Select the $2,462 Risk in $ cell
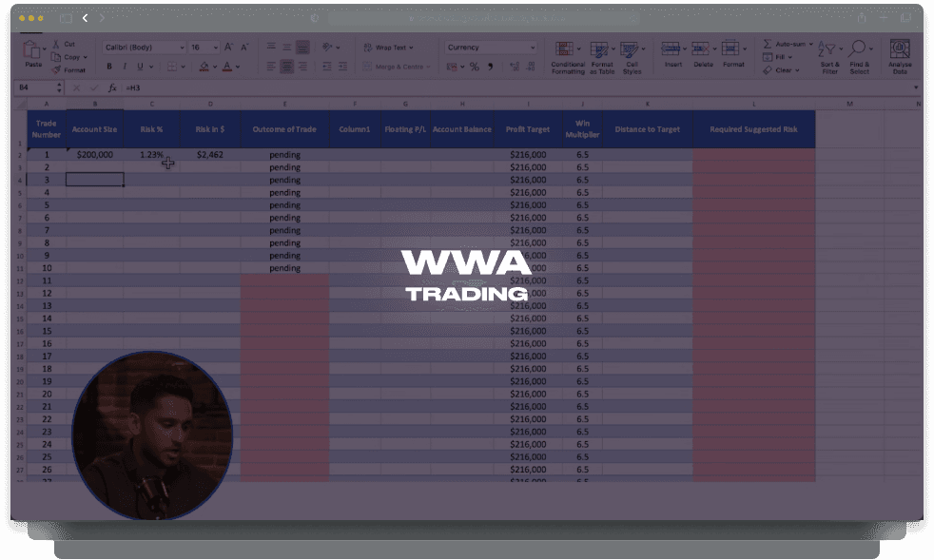This screenshot has width=934, height=560. pyautogui.click(x=210, y=154)
